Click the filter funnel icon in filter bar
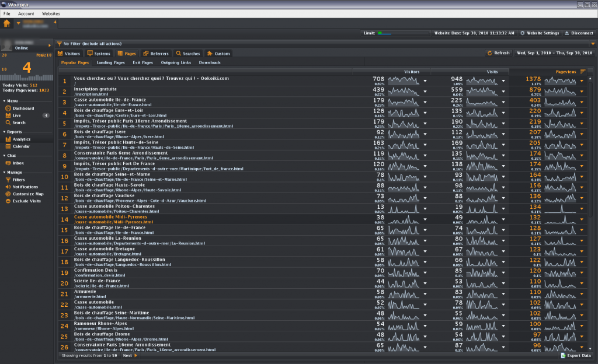 (x=59, y=43)
